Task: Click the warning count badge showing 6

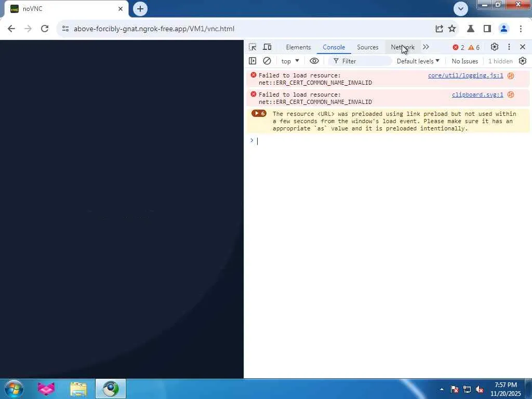Action: pyautogui.click(x=474, y=47)
